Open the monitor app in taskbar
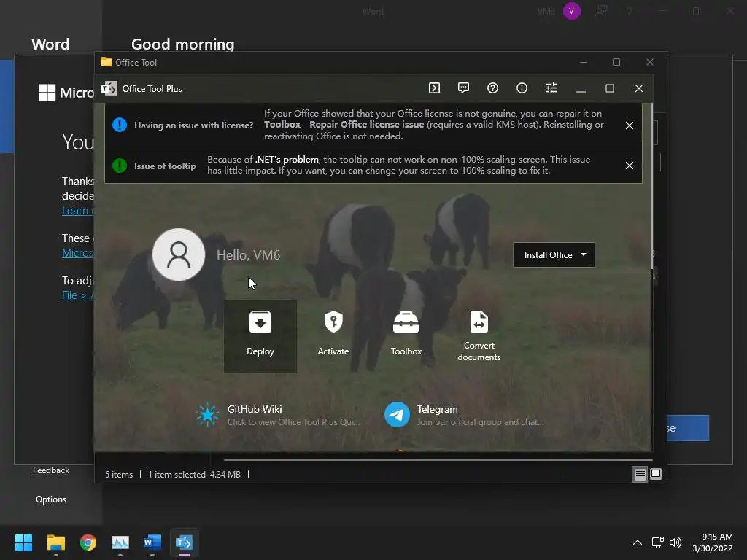This screenshot has height=560, width=747. pos(120,542)
